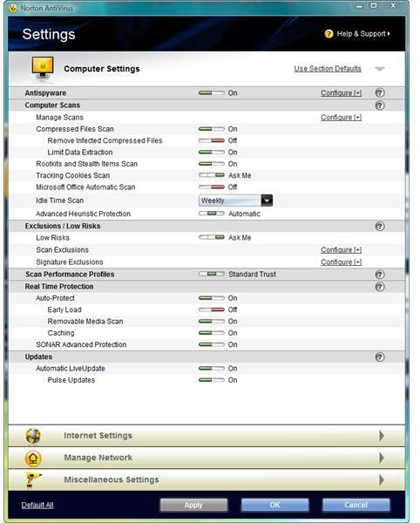420x523 pixels.
Task: Turn on Early Load switch
Action: tap(212, 309)
